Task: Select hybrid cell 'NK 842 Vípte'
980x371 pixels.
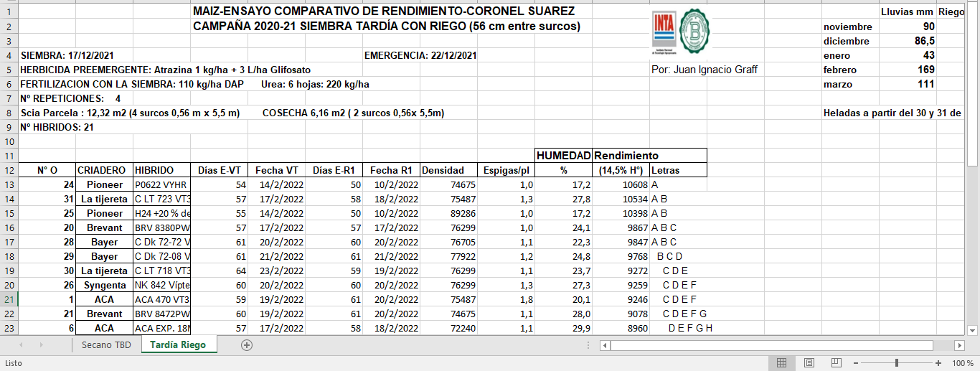Action: [x=161, y=285]
